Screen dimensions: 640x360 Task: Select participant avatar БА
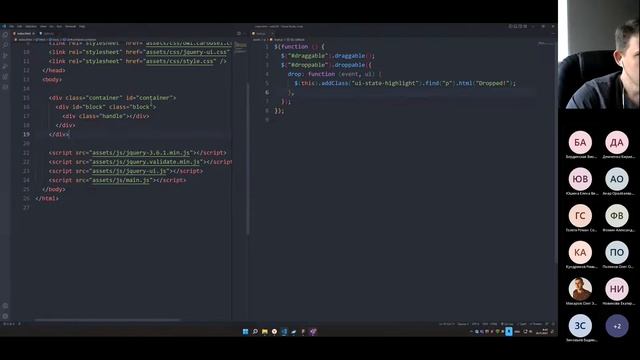click(580, 142)
